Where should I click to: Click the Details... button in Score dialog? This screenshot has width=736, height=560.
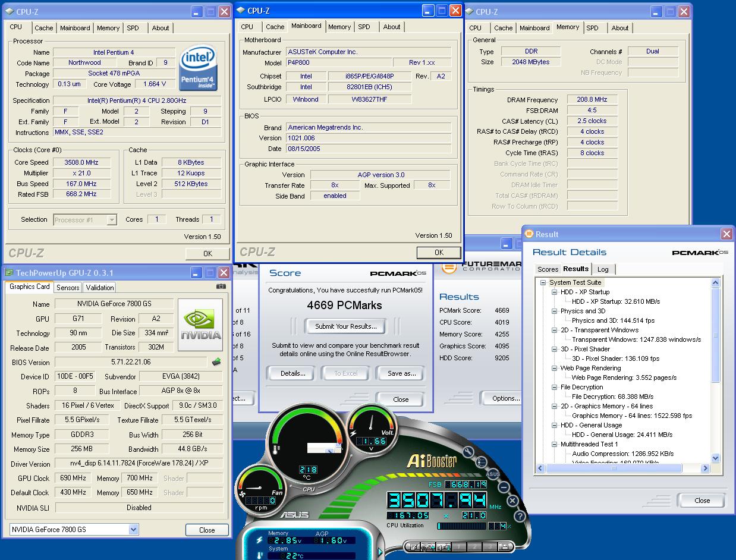point(292,373)
